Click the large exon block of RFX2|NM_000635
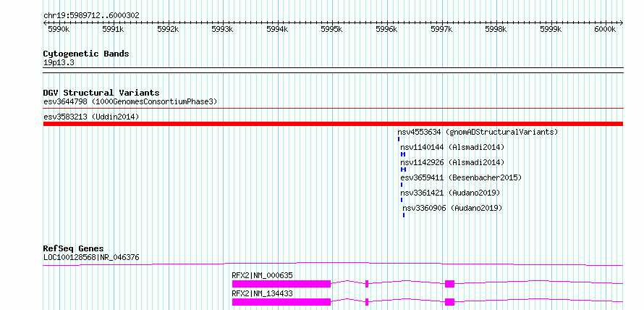 tap(281, 284)
